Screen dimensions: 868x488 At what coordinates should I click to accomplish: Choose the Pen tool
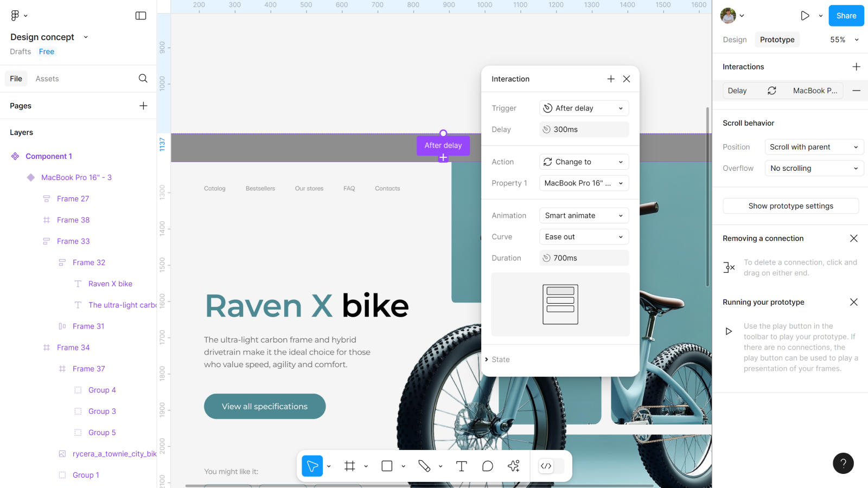click(424, 466)
